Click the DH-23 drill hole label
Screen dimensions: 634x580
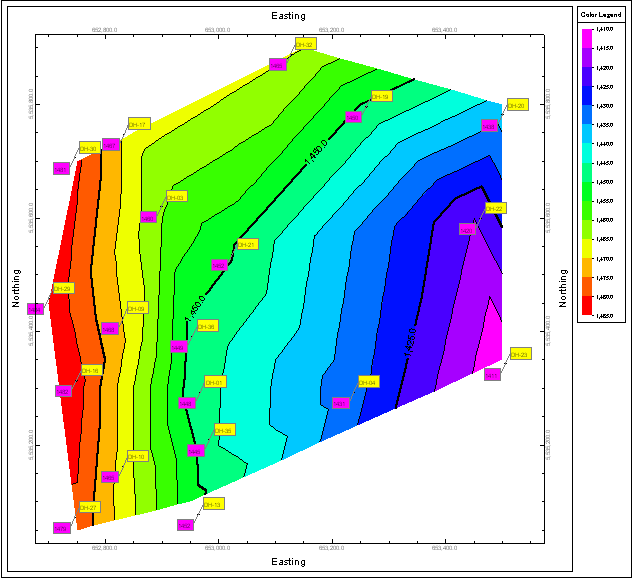click(x=519, y=354)
